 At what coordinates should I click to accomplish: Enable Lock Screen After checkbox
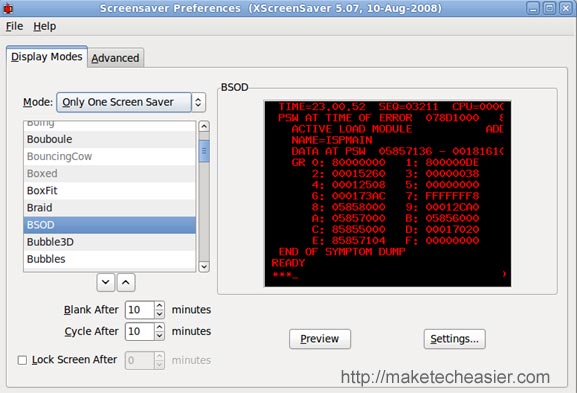pos(22,360)
